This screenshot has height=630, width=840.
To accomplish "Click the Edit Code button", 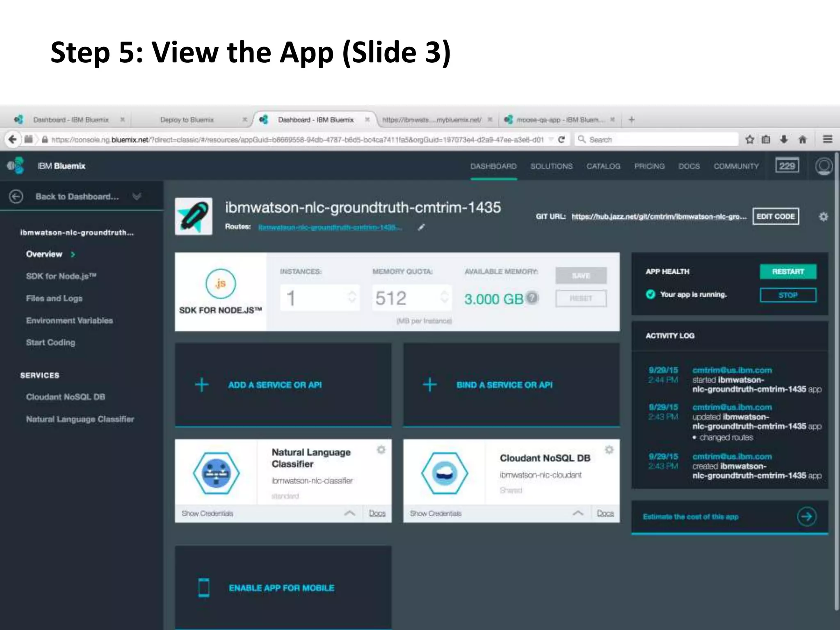I will click(x=776, y=216).
